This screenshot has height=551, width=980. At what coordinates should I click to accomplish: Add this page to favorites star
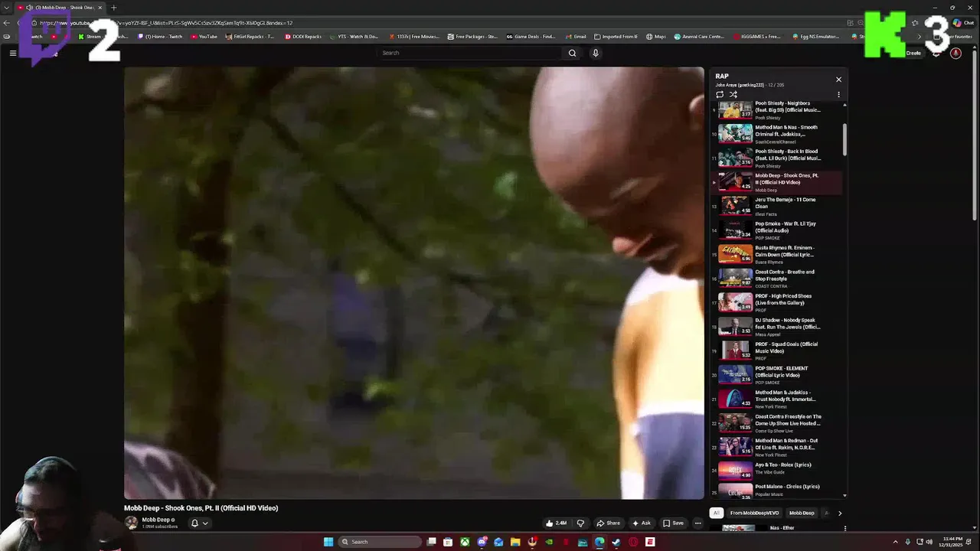(915, 23)
